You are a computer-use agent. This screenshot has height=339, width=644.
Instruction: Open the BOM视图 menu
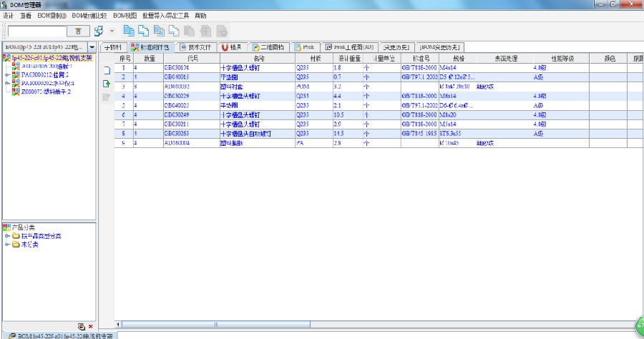125,15
